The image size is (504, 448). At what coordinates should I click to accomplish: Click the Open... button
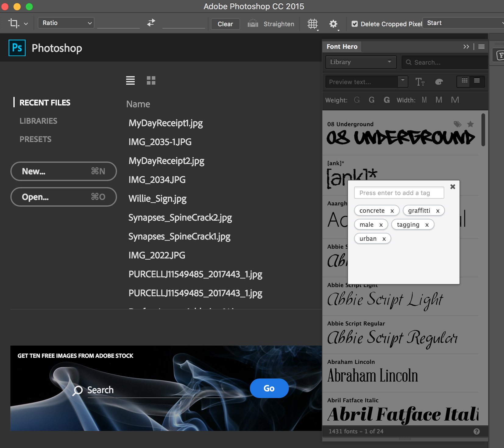coord(64,197)
